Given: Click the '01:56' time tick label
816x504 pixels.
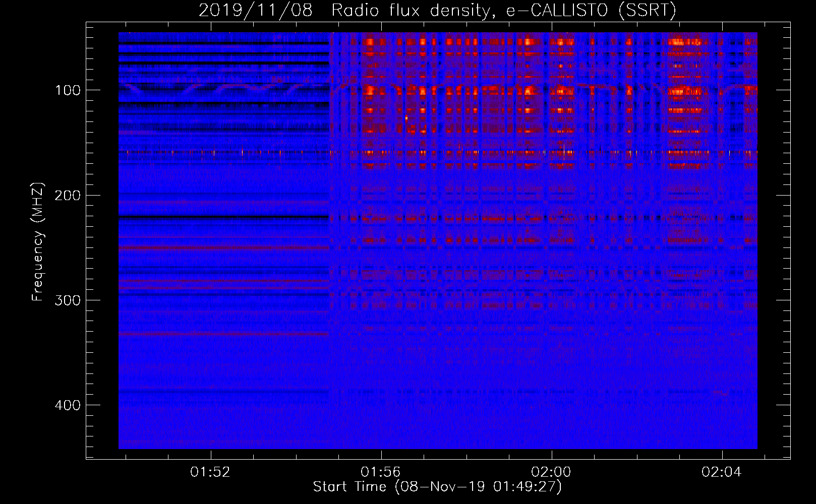Looking at the screenshot, I should 381,472.
